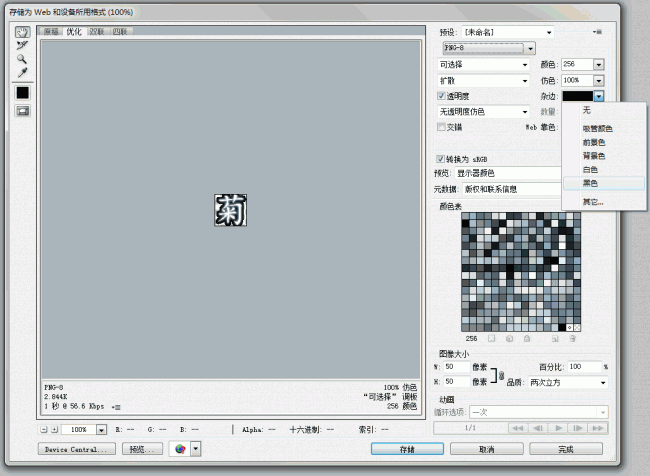
Task: Click the 预览... preview button
Action: point(142,449)
